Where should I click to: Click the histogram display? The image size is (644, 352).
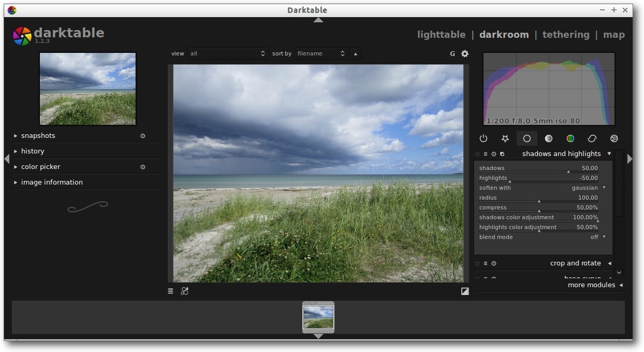click(x=549, y=89)
